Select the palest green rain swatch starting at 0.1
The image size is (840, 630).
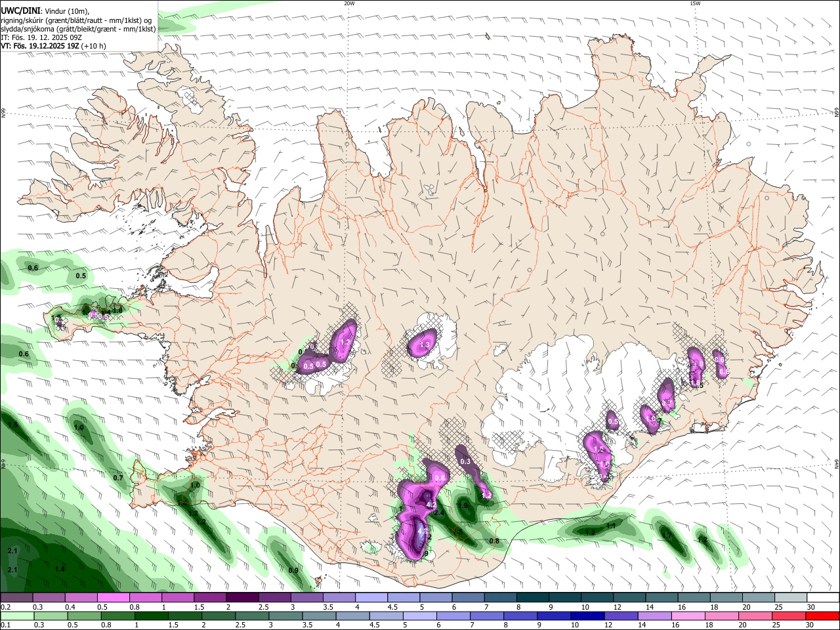click(16, 616)
